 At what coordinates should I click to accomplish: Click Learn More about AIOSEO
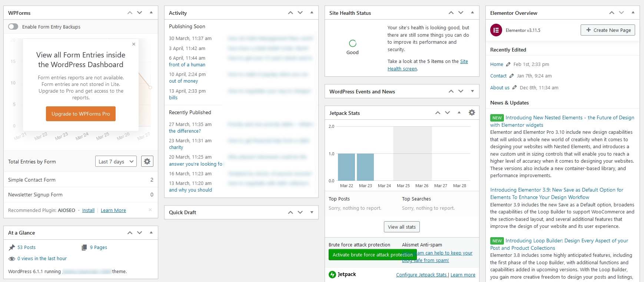coord(113,210)
